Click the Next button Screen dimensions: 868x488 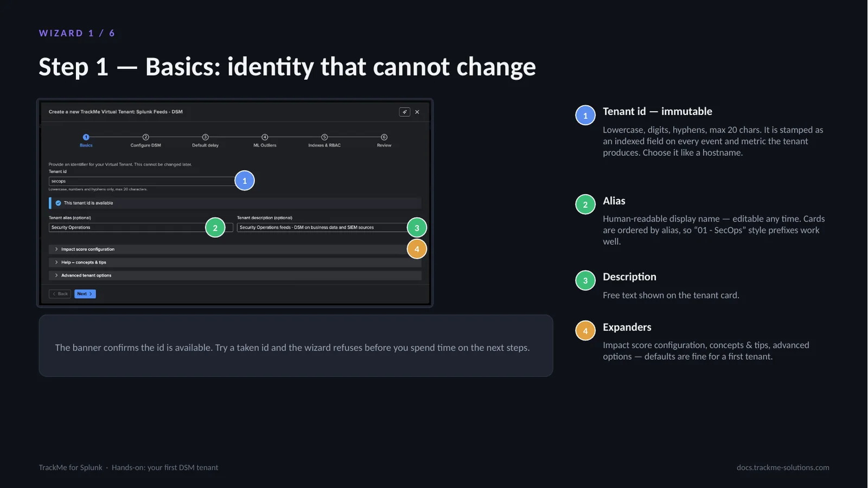point(85,294)
